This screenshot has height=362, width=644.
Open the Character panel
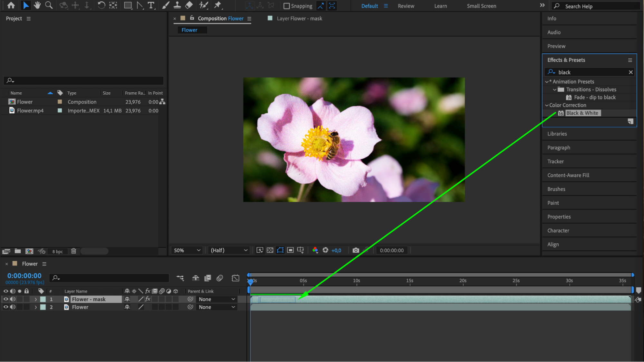click(x=558, y=230)
